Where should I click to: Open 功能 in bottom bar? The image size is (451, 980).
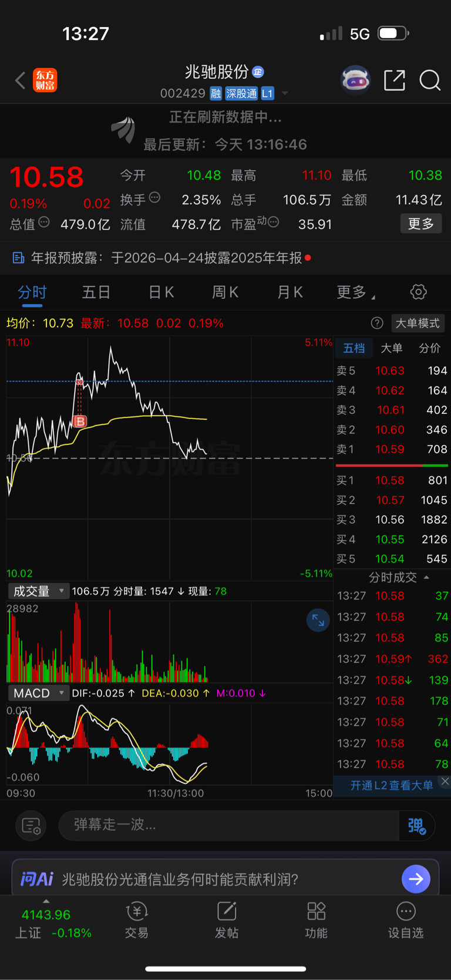coord(317,921)
